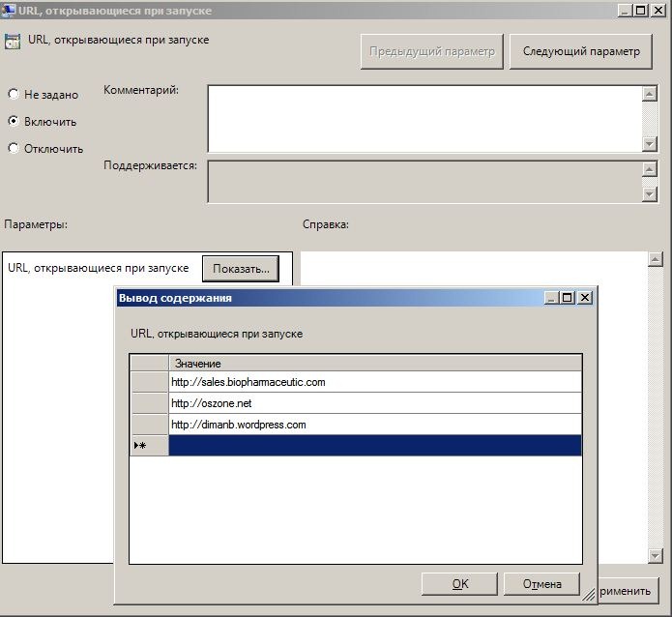
Task: Close the "Вывод содержания" dialog
Action: 585,297
